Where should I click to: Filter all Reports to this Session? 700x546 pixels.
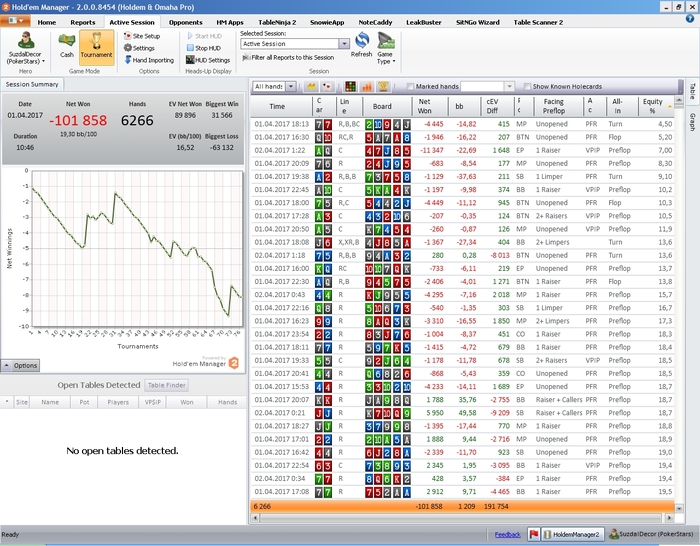[288, 58]
